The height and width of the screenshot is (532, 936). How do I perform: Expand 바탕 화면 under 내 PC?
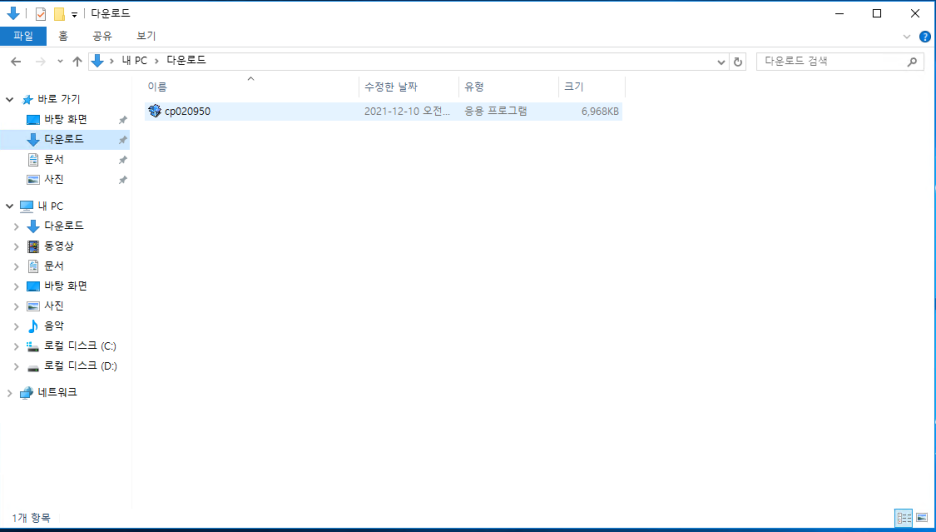[x=16, y=287]
